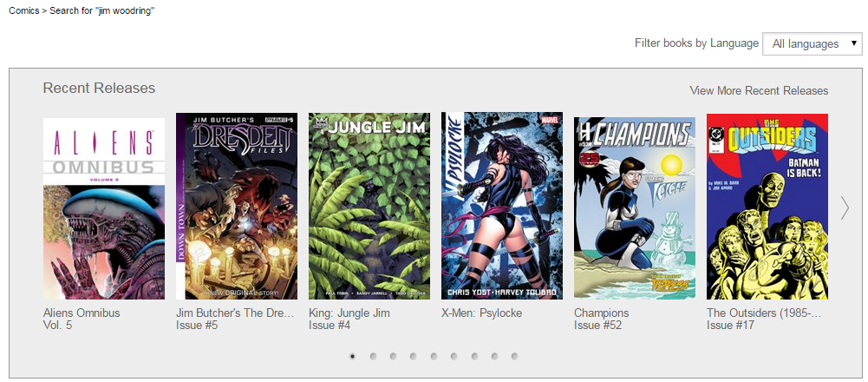This screenshot has height=382, width=868.
Task: Click Jim Butcher's The Dre… title link
Action: pyautogui.click(x=235, y=313)
